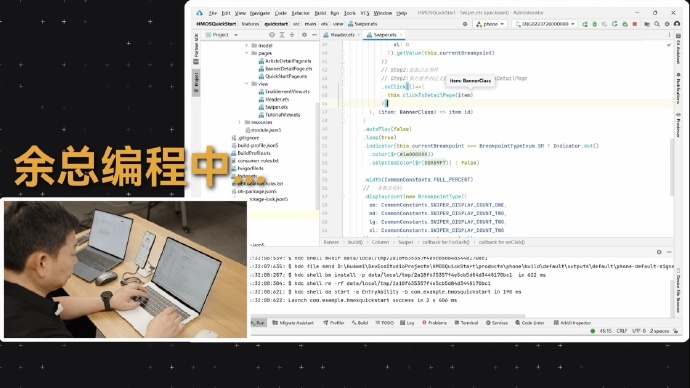The height and width of the screenshot is (388, 690).
Task: Open Project panel options gear icon
Action: tap(304, 35)
